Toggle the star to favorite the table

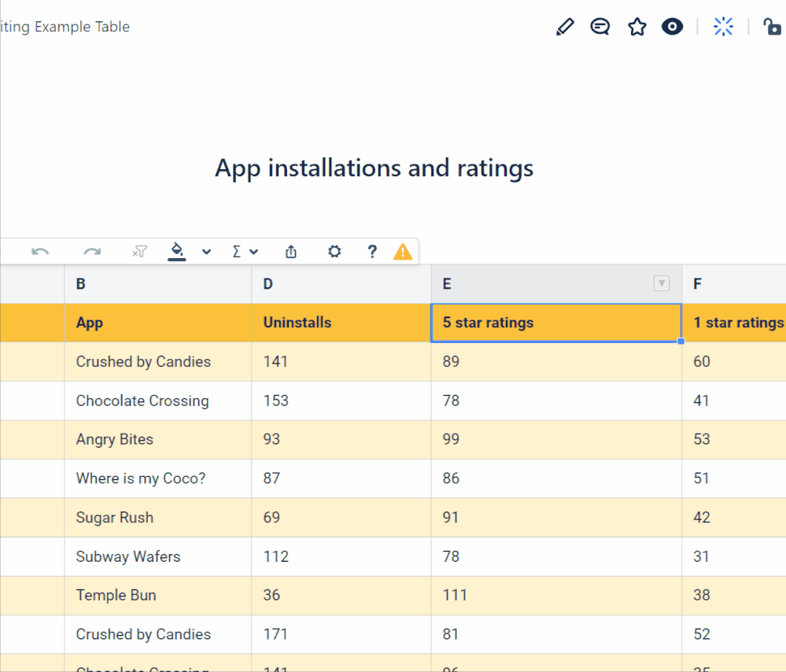[637, 26]
